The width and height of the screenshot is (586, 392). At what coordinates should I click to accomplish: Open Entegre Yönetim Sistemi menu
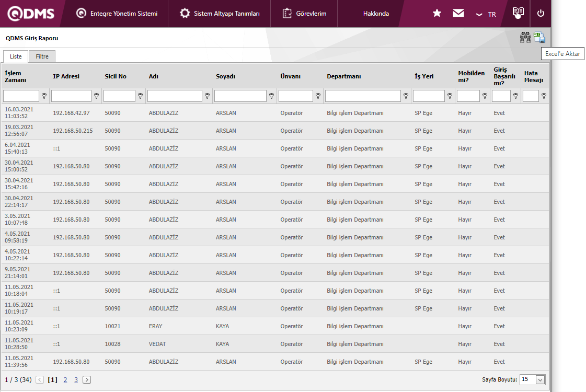pyautogui.click(x=117, y=14)
